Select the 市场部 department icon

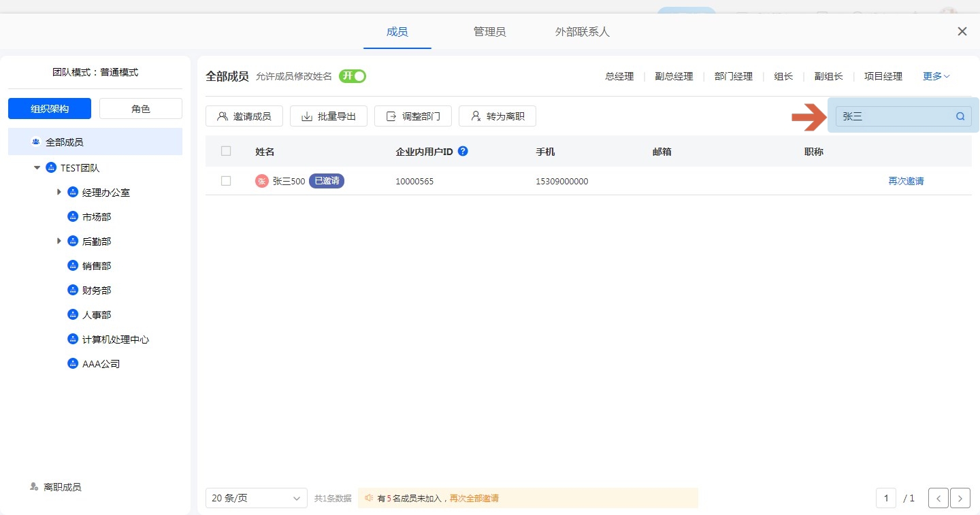point(73,217)
